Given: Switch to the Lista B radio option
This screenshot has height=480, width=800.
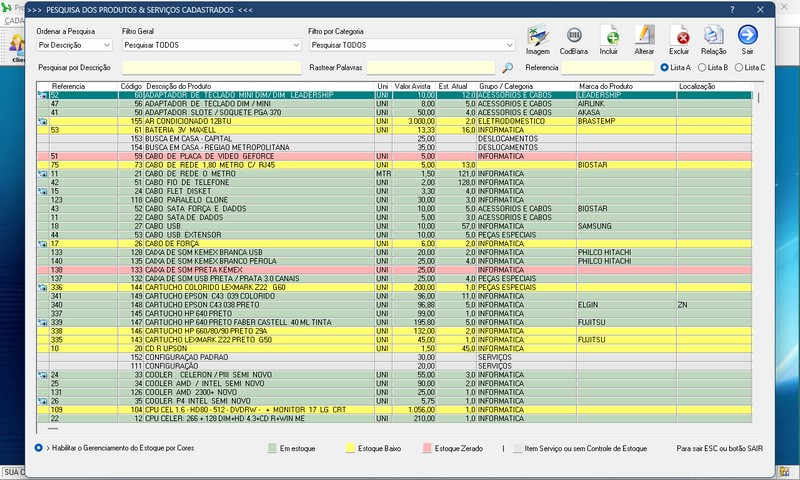Looking at the screenshot, I should click(x=702, y=67).
